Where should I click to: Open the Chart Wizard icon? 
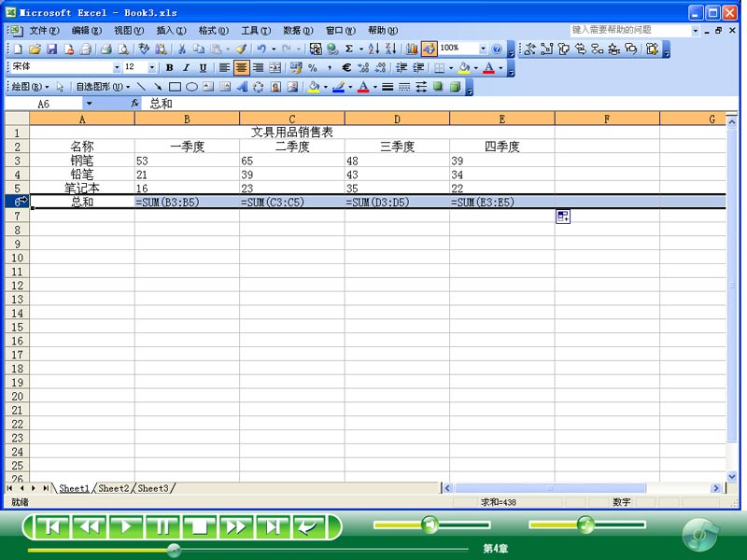412,49
